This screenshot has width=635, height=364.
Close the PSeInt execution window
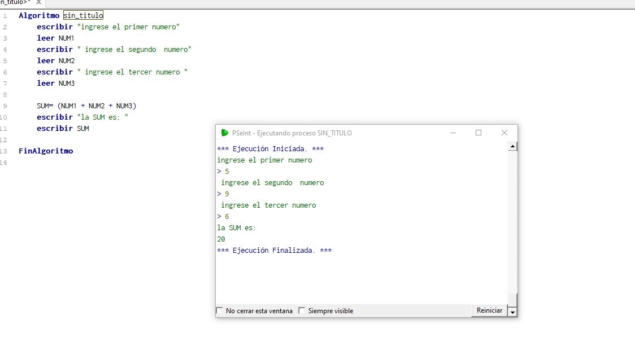(504, 133)
